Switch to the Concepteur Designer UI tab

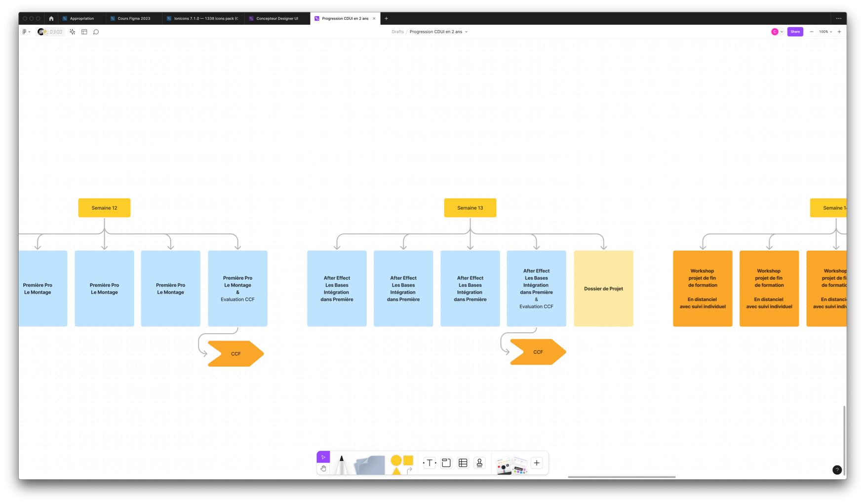[277, 18]
